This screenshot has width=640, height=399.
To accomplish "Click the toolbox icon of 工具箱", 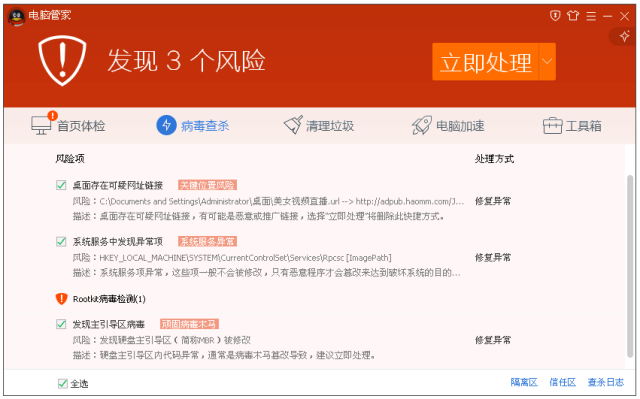I will 552,126.
